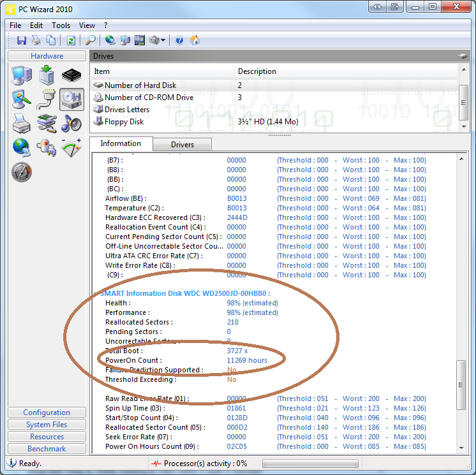Open the dropdown arrow beside the toolbox icon
Screen dimensions: 476x475
point(163,40)
